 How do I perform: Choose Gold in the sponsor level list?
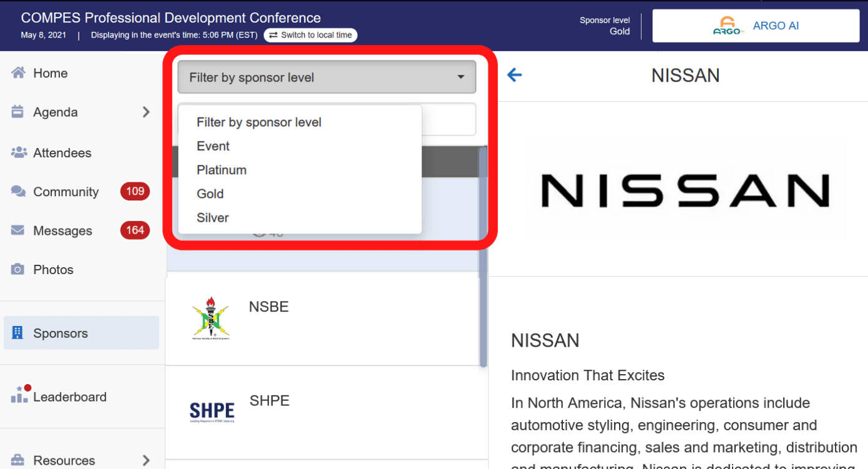(x=210, y=194)
